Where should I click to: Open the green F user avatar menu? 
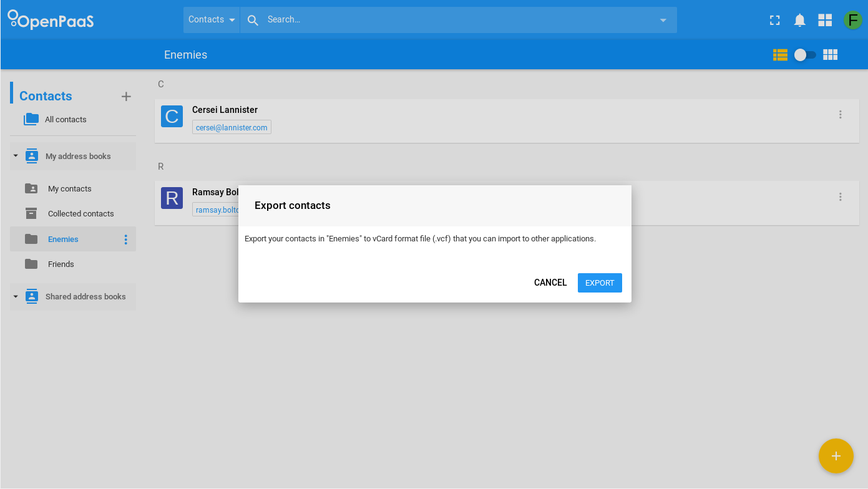click(x=852, y=20)
